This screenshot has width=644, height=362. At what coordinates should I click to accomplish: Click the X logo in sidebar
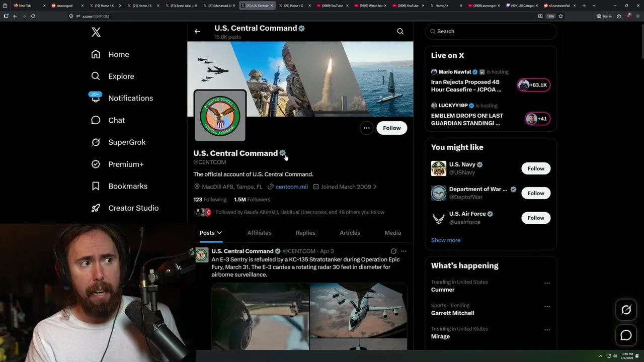click(x=96, y=32)
